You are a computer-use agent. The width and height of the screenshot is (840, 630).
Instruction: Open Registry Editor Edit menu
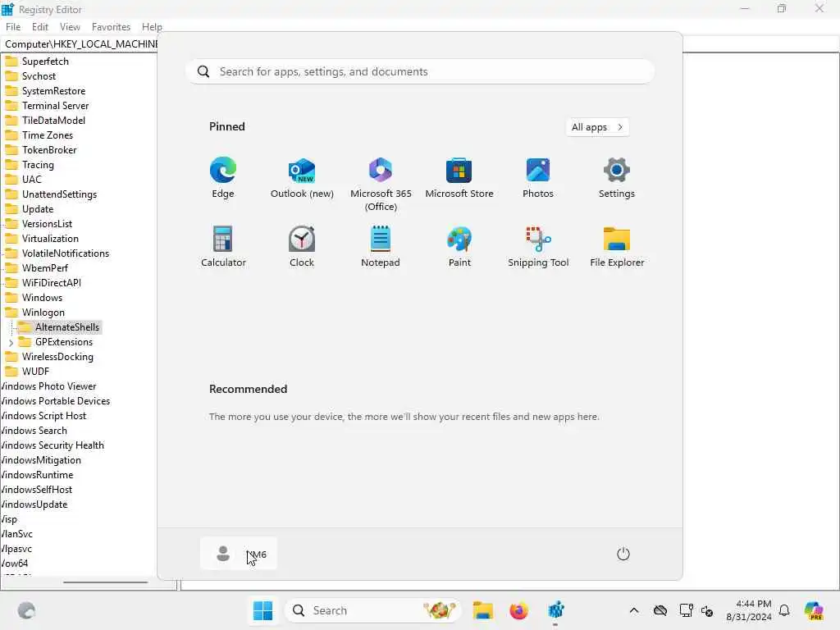tap(39, 27)
